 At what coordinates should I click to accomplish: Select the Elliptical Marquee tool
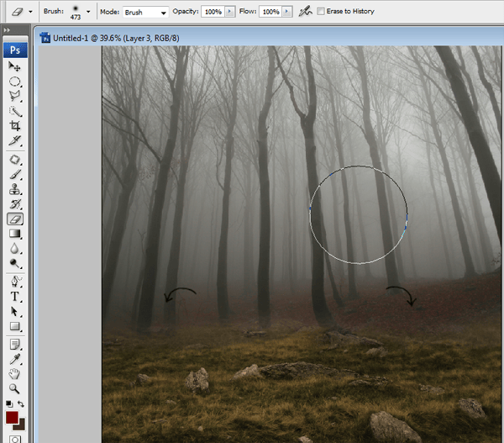pyautogui.click(x=15, y=82)
